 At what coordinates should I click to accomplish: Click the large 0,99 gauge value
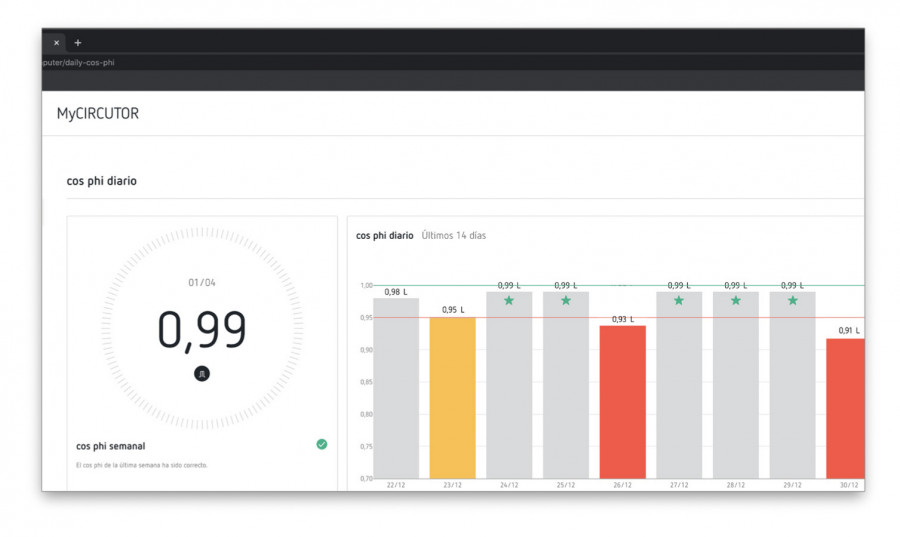[x=202, y=329]
